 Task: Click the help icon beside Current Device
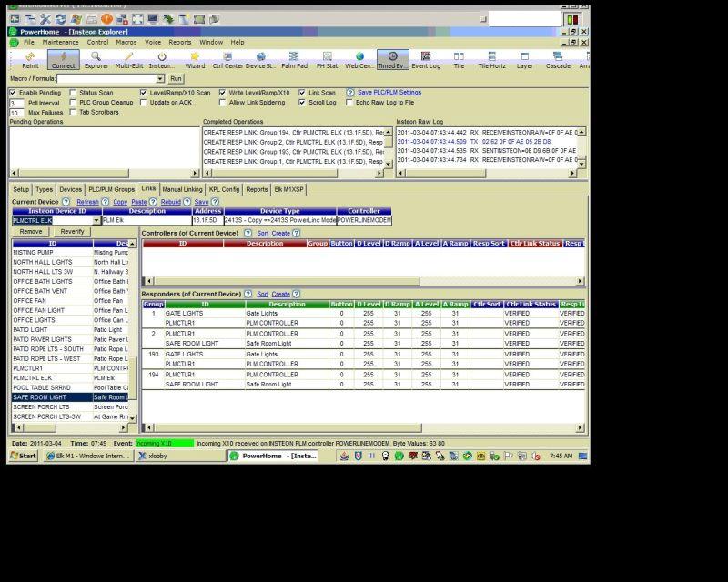coord(66,202)
